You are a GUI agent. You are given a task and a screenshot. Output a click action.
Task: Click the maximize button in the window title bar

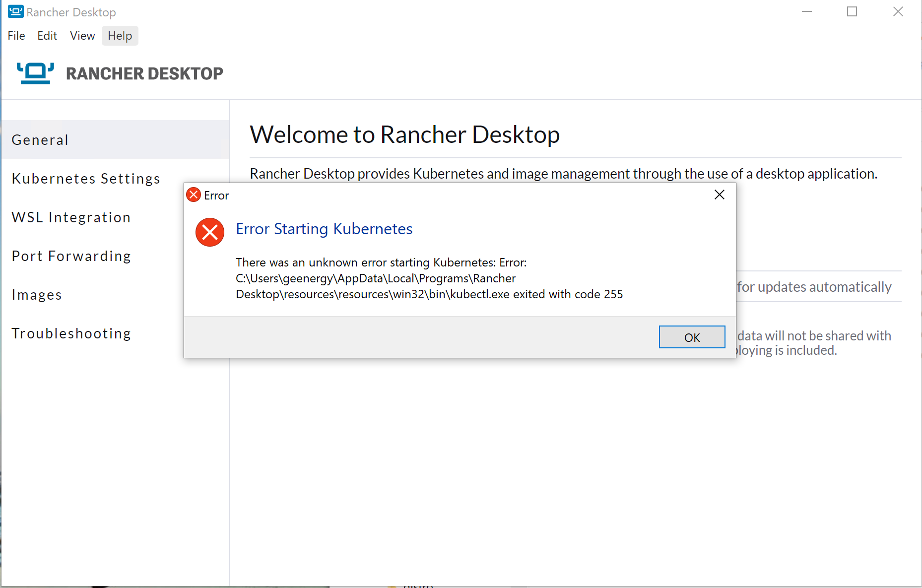pos(852,11)
